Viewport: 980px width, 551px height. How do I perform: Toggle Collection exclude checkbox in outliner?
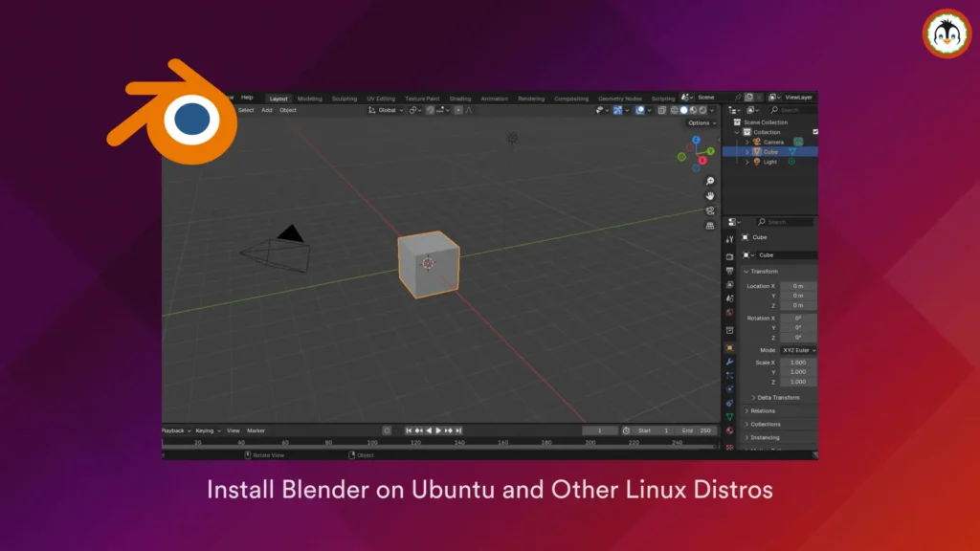coord(815,132)
